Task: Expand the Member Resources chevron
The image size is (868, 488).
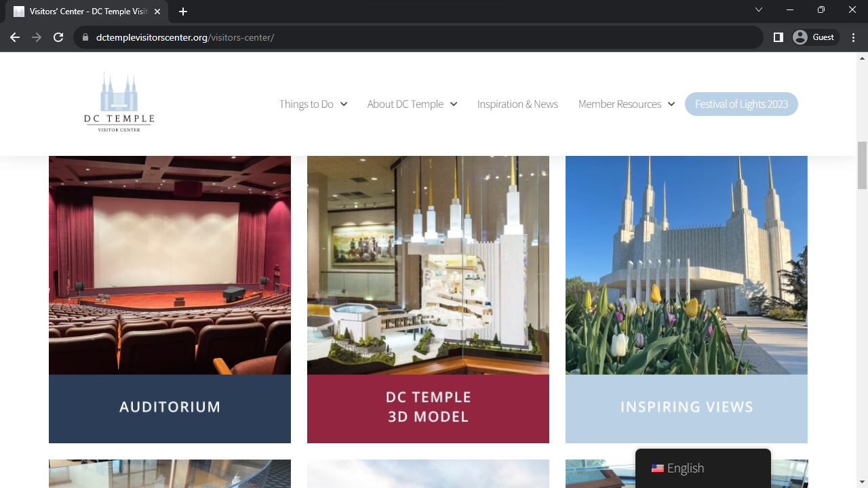Action: coord(671,104)
